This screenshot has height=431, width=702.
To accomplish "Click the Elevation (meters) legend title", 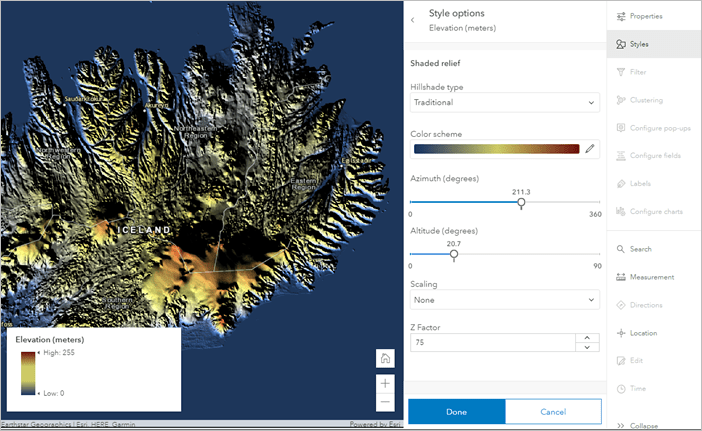I will [x=50, y=340].
